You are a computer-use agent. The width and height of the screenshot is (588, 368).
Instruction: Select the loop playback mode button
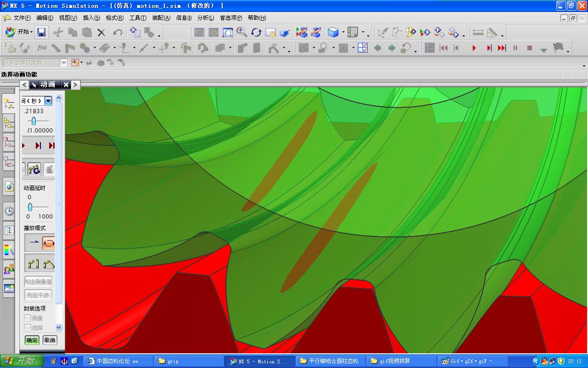(48, 243)
